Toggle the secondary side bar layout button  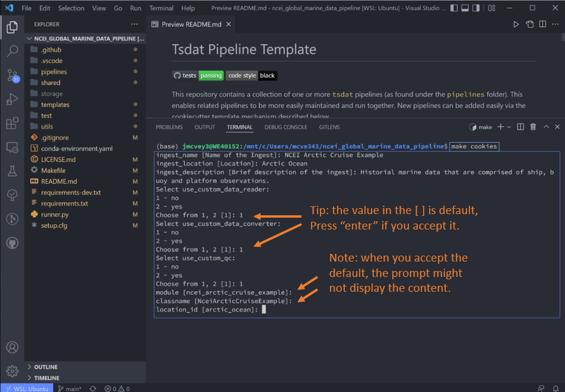click(475, 8)
